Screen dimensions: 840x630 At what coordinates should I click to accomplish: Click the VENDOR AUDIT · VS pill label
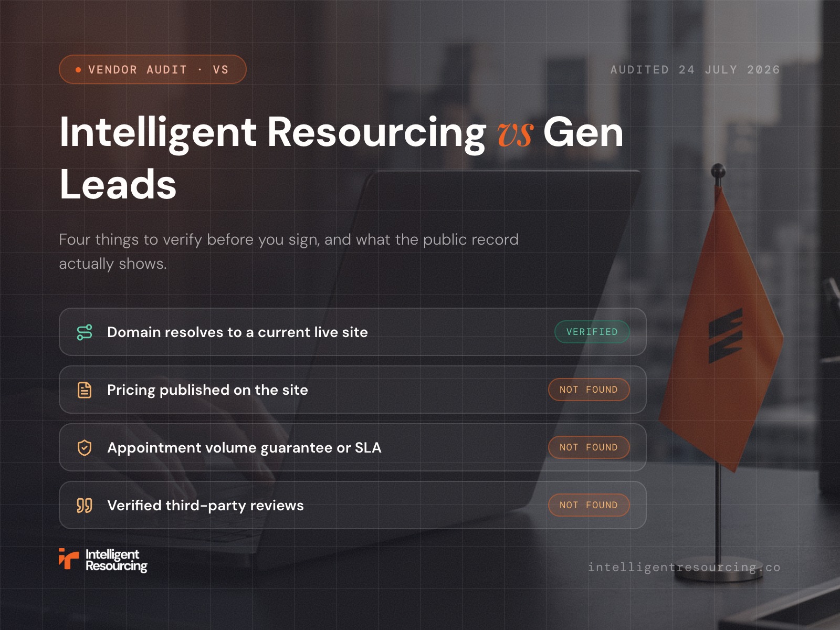point(158,70)
